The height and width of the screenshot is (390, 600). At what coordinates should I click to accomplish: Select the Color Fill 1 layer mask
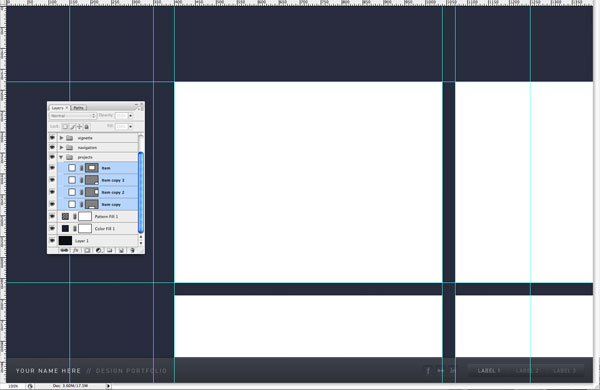pyautogui.click(x=85, y=228)
